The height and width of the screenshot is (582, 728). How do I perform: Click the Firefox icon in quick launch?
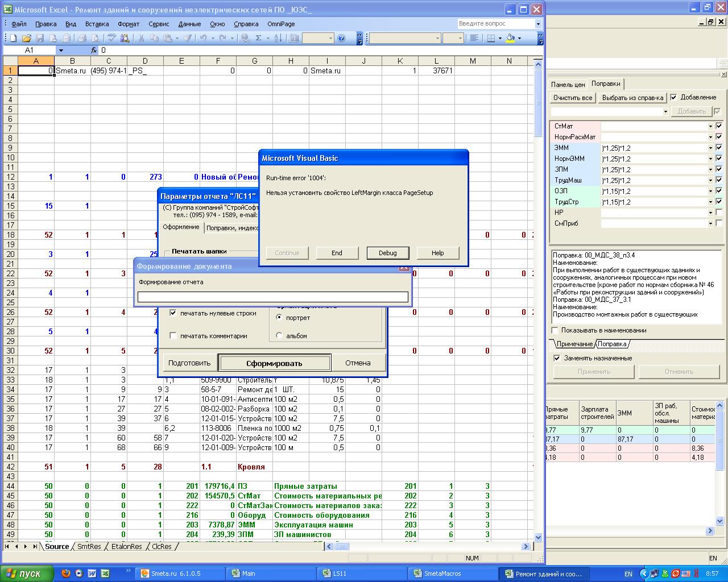[x=66, y=573]
